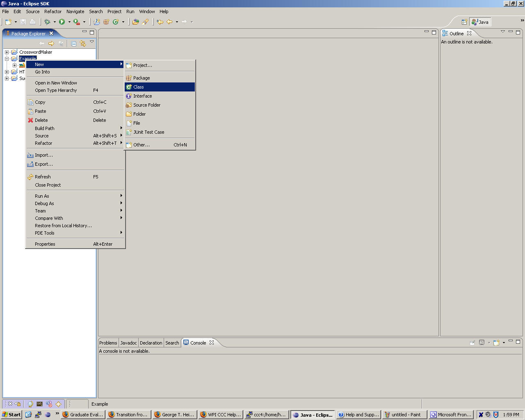Expand the CrosswordMaker project node
525x420 pixels.
tap(7, 52)
